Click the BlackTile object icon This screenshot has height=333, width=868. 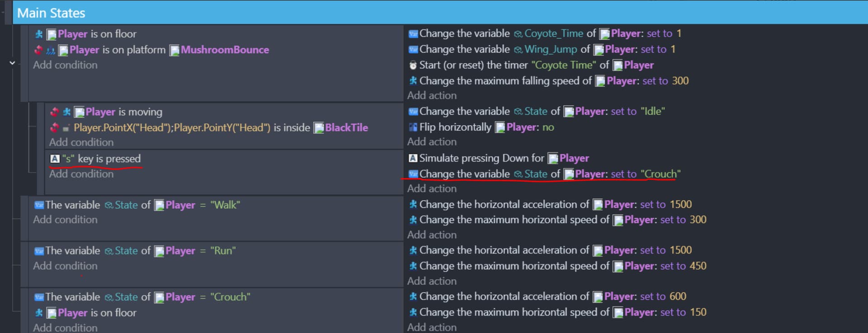coord(319,128)
